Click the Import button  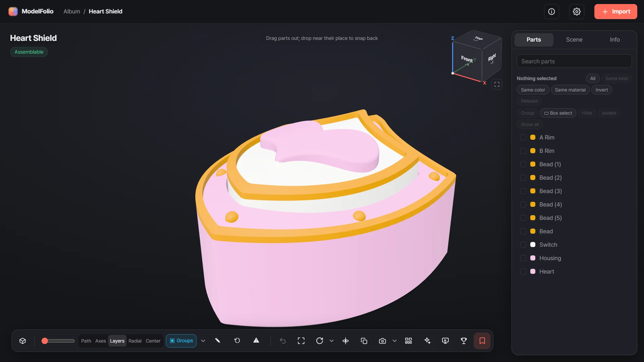coord(615,12)
